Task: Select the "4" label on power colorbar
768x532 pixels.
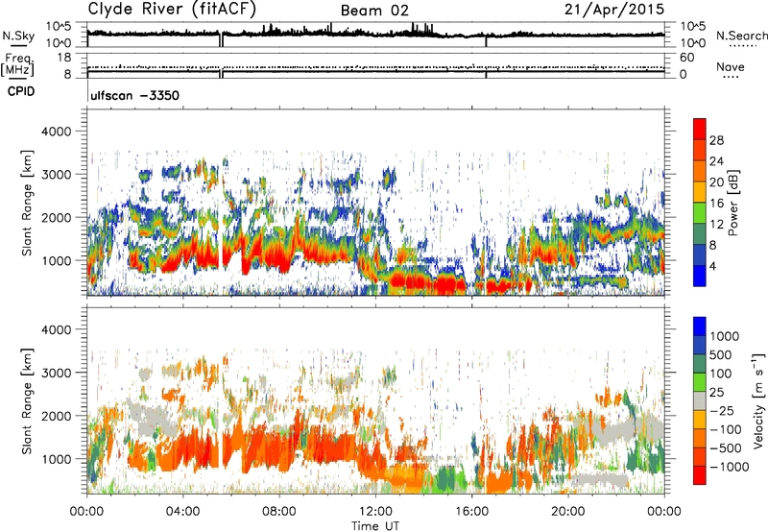Action: [x=712, y=266]
